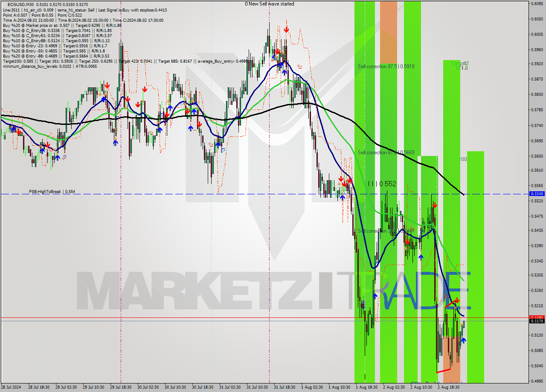Click the 0.5960 price axis label
546x392 pixels.
coord(537,49)
